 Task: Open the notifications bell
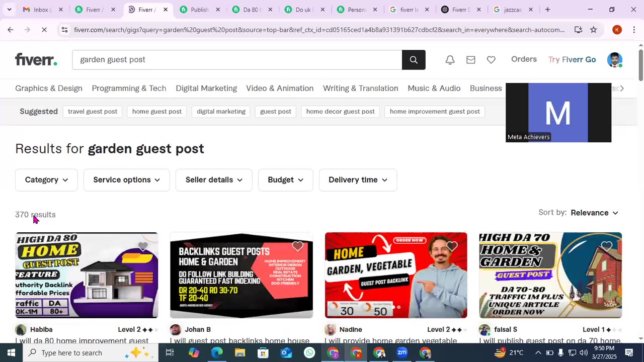pos(450,60)
